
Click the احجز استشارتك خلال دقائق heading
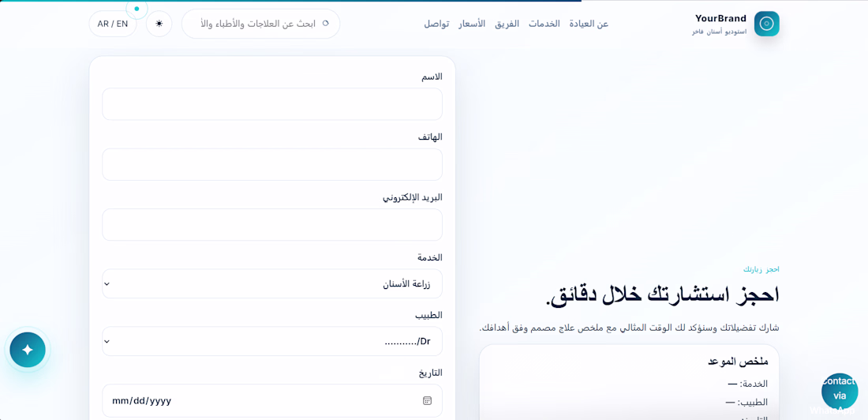pyautogui.click(x=663, y=294)
